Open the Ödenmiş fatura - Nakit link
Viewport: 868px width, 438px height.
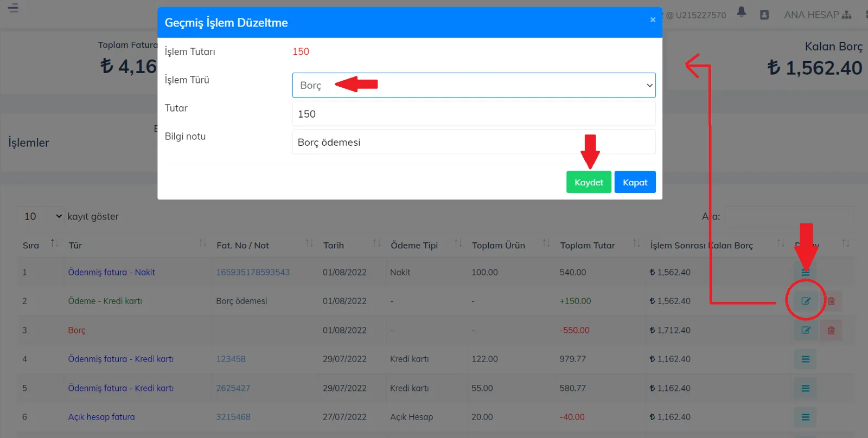pos(112,272)
